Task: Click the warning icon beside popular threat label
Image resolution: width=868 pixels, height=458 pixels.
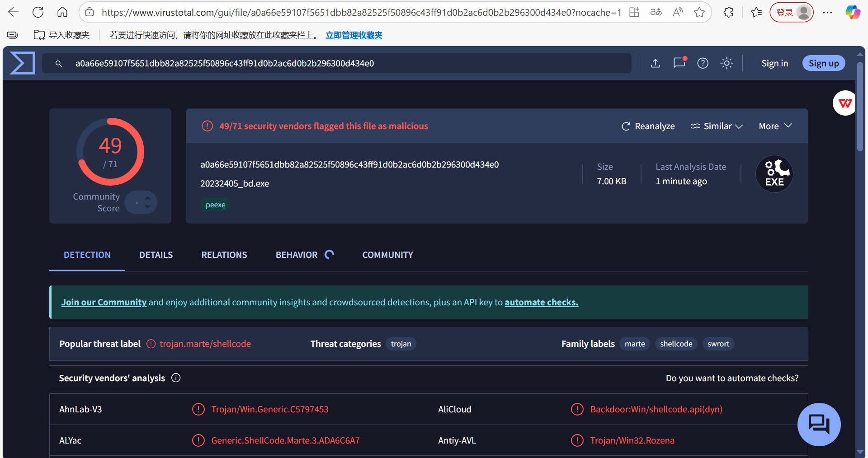Action: [151, 344]
